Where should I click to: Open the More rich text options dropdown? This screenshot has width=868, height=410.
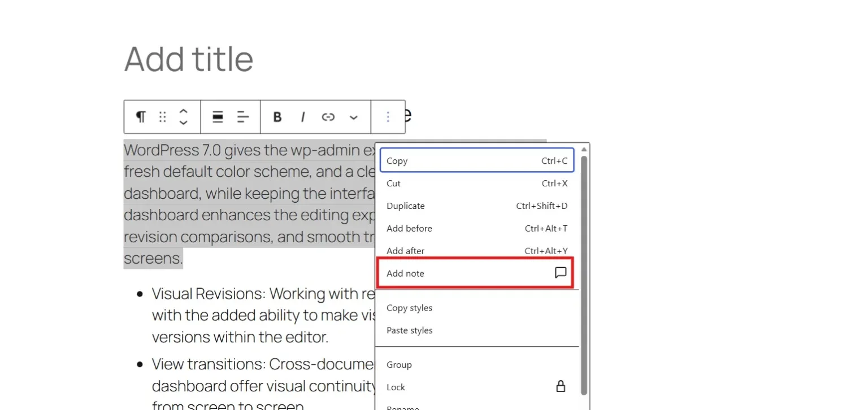coord(354,117)
